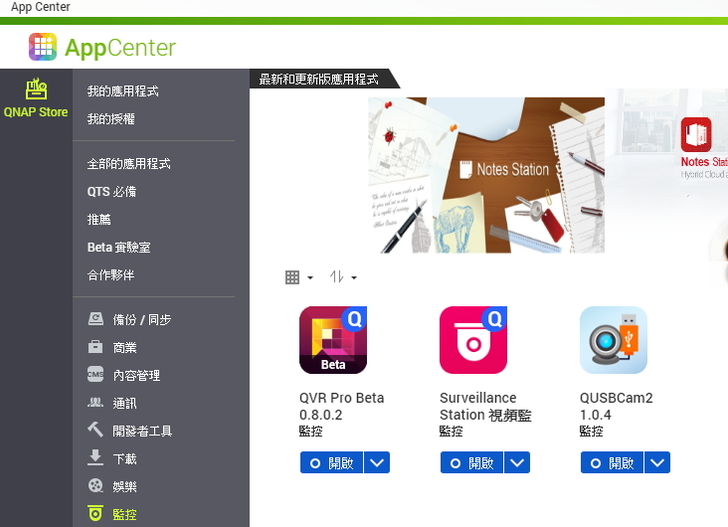This screenshot has height=527, width=728.
Task: Expand QUSBCam2 options arrow
Action: 657,463
